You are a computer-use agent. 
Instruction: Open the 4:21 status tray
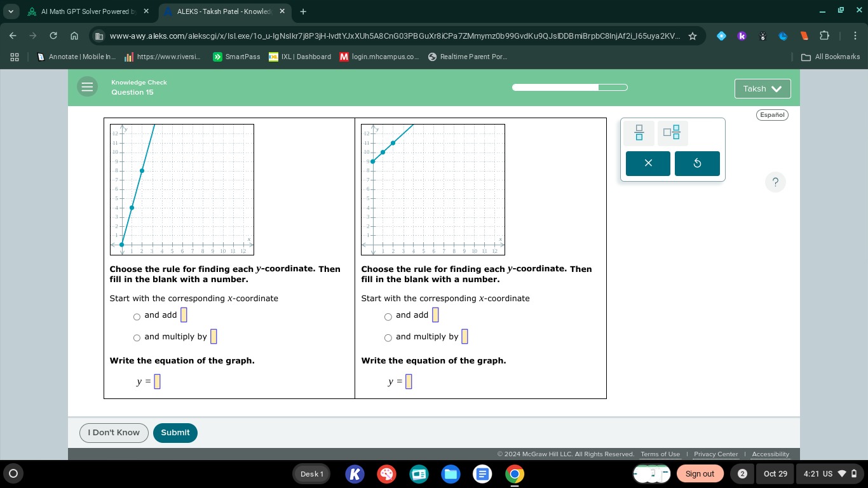pos(831,474)
